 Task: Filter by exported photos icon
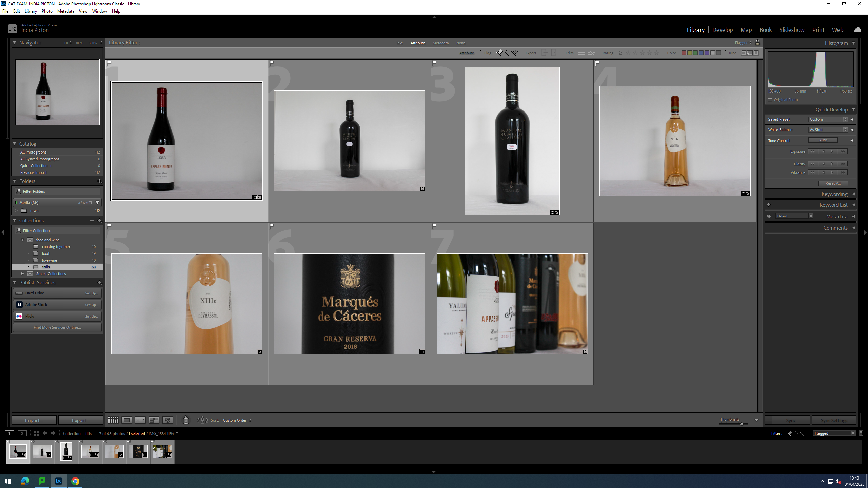(x=545, y=53)
